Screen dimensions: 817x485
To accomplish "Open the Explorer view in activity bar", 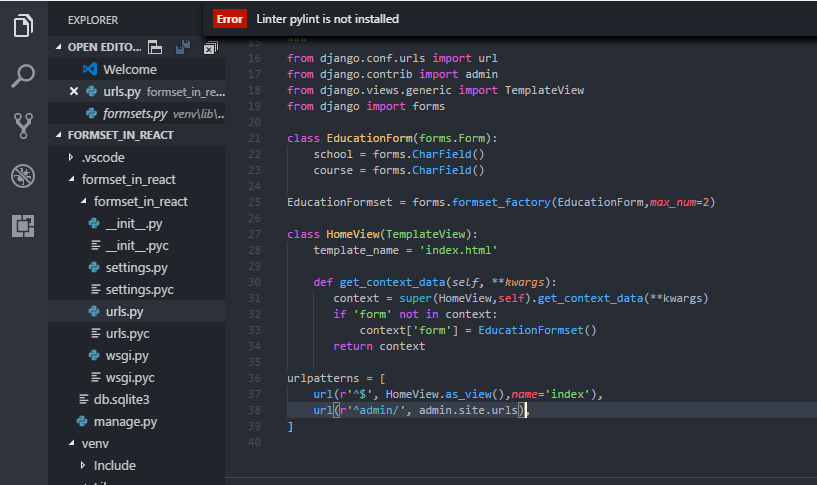I will point(23,25).
